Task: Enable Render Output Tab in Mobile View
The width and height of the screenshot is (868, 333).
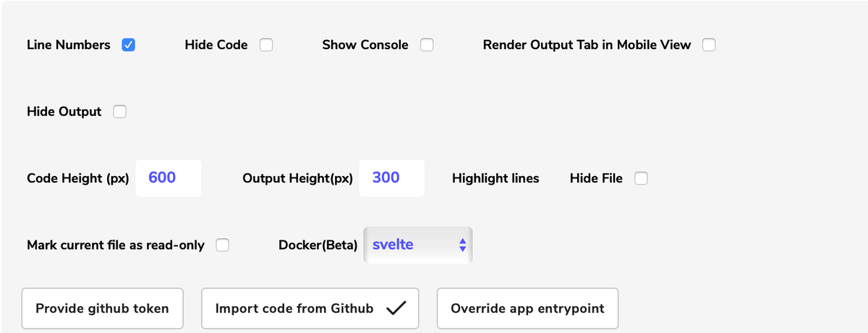Action: [709, 45]
